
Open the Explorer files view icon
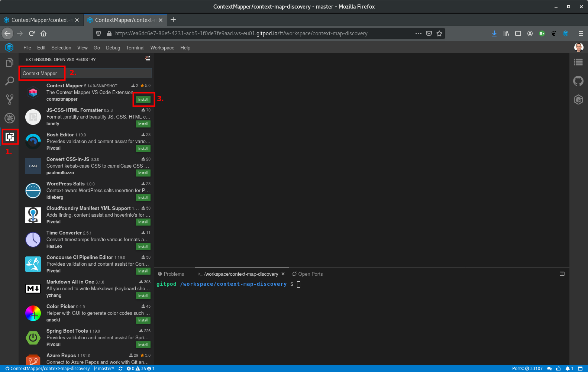(x=10, y=63)
